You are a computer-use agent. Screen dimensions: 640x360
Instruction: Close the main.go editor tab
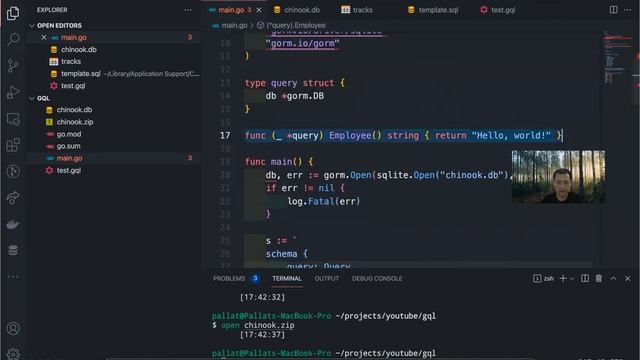pos(259,10)
